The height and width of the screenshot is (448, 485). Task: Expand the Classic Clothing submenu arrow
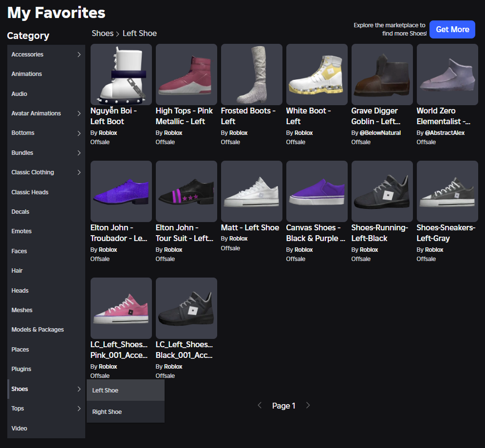(x=79, y=172)
